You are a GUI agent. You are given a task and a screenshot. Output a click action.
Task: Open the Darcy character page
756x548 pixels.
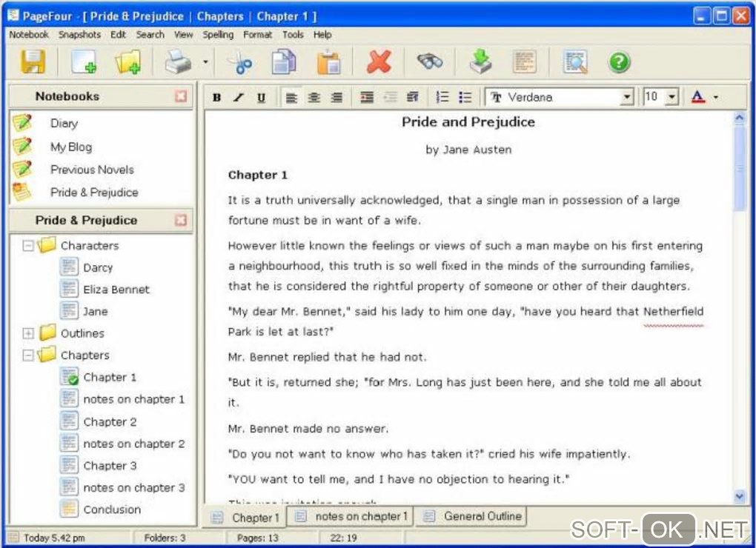coord(98,268)
